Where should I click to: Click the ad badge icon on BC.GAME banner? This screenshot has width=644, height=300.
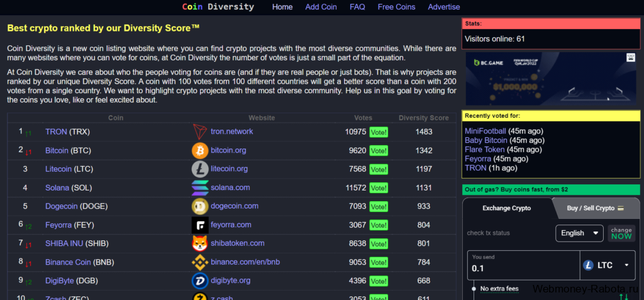pyautogui.click(x=630, y=57)
